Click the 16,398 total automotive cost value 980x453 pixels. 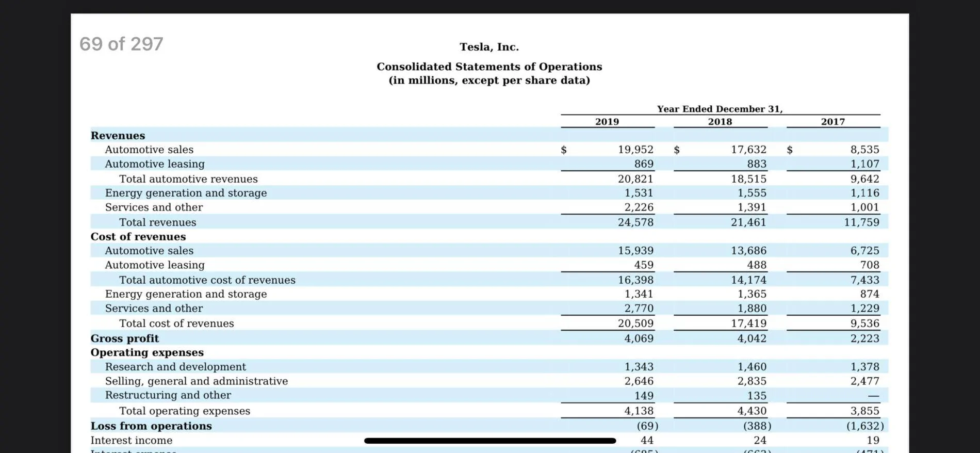coord(635,280)
